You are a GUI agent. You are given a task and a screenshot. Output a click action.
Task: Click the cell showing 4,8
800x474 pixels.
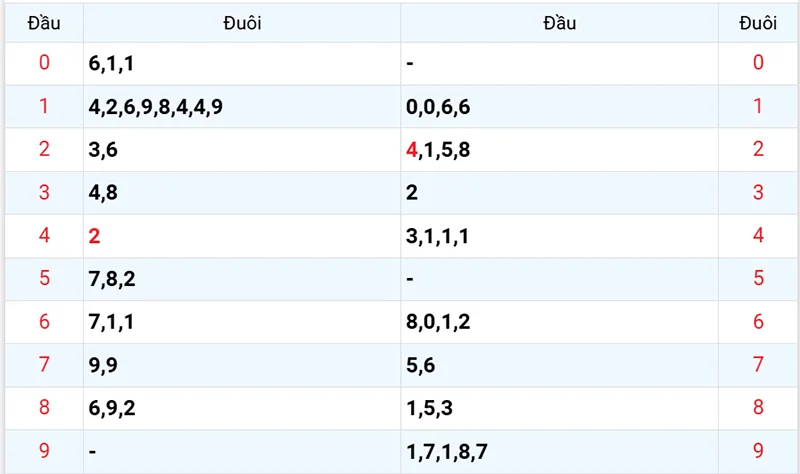(x=103, y=193)
